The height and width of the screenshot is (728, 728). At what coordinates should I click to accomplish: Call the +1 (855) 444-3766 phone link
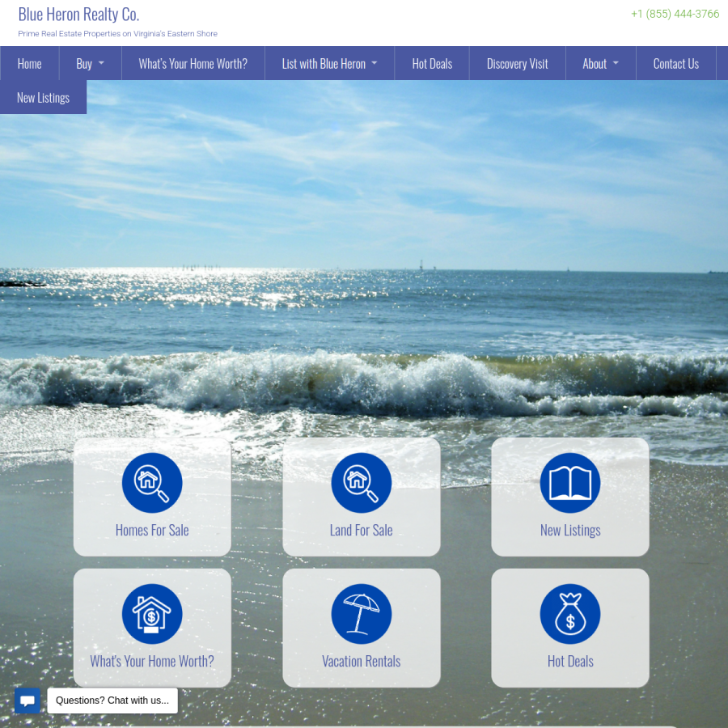(675, 14)
